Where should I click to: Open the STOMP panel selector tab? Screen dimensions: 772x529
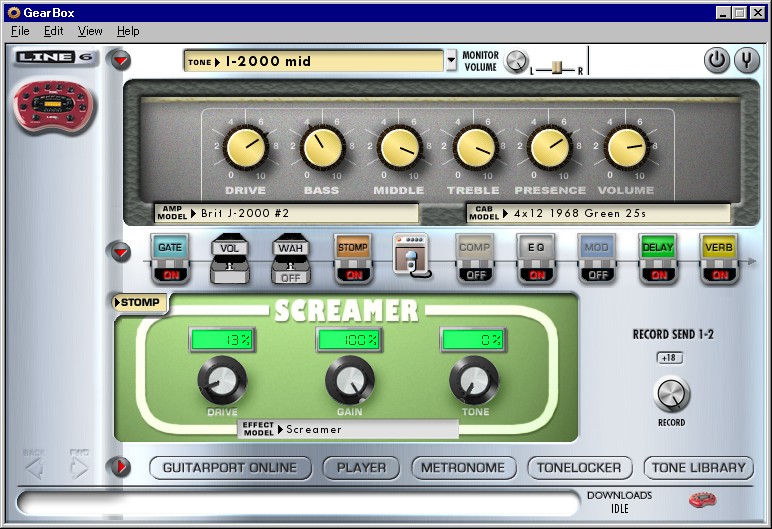[x=140, y=302]
